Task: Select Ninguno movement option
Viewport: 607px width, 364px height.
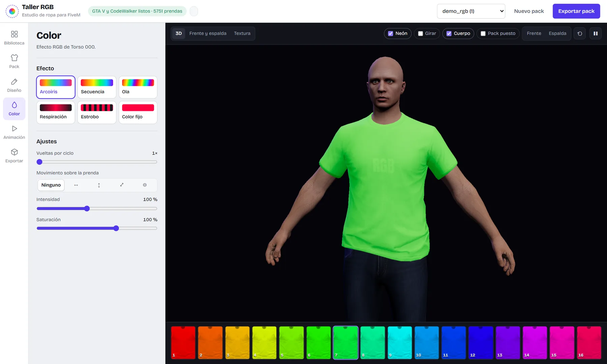Action: click(51, 185)
